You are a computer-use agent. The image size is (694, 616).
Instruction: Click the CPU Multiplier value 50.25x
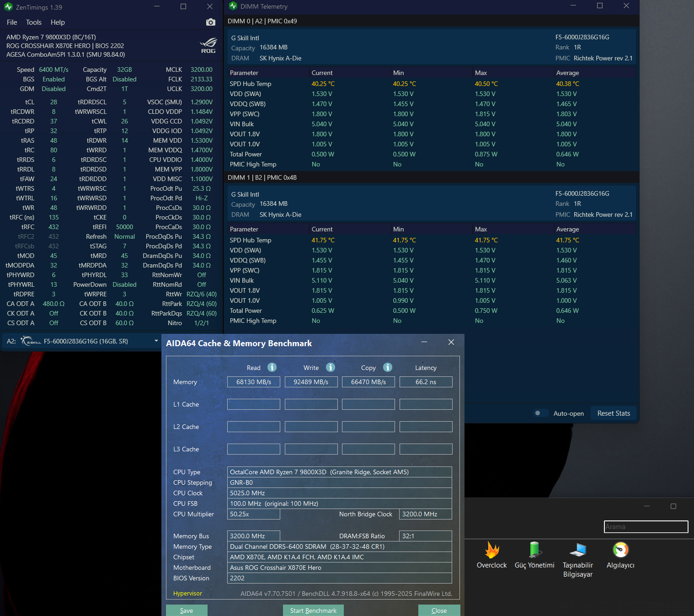[x=254, y=514]
